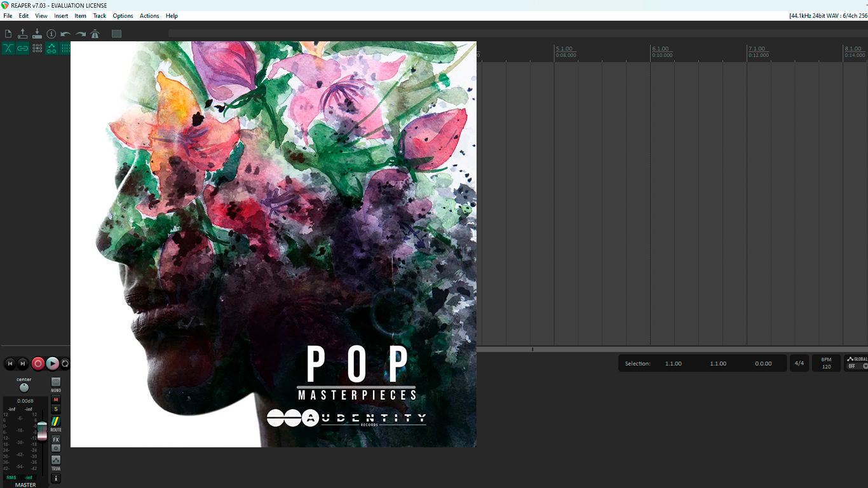868x488 pixels.
Task: Open the Insert menu
Action: tap(61, 16)
